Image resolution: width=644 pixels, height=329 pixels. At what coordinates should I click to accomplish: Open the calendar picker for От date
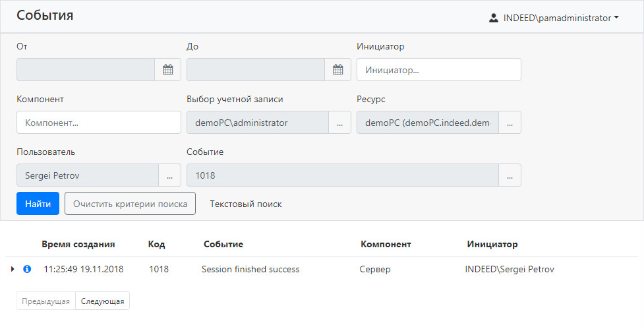[x=167, y=70]
